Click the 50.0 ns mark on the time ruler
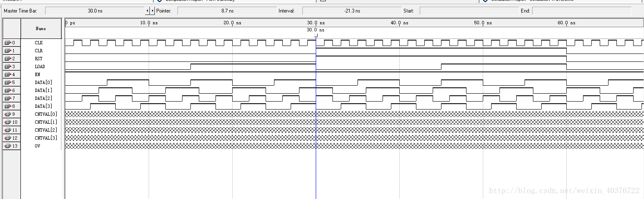Viewport: 644px width, 199px height. point(483,23)
